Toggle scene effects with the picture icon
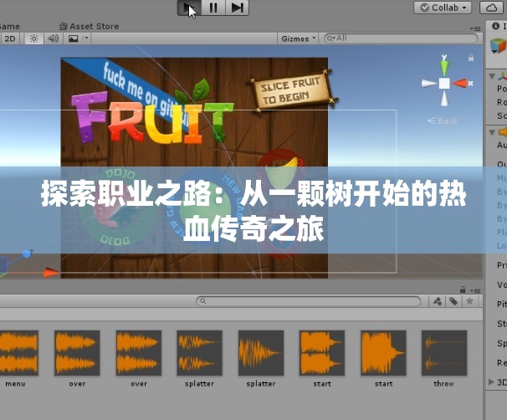The height and width of the screenshot is (420, 507). coord(73,38)
